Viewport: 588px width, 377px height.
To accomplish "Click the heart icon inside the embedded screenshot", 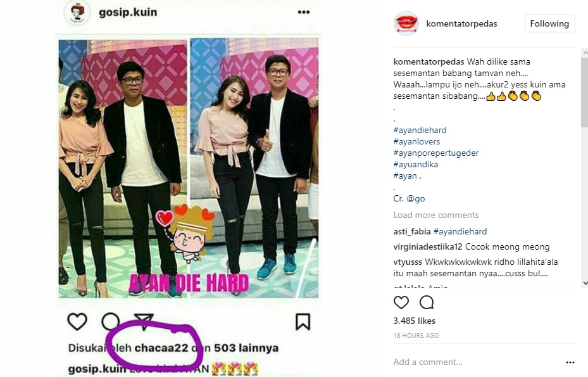I will pos(77,322).
